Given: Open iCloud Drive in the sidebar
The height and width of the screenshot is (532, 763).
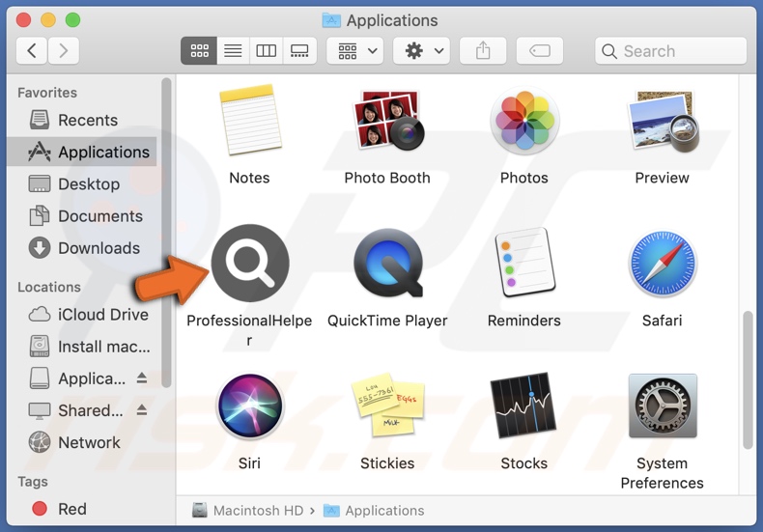Looking at the screenshot, I should [82, 315].
